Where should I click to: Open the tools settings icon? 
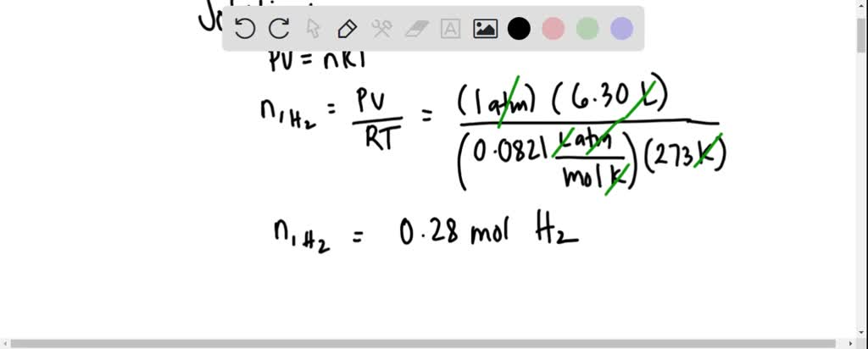point(382,29)
